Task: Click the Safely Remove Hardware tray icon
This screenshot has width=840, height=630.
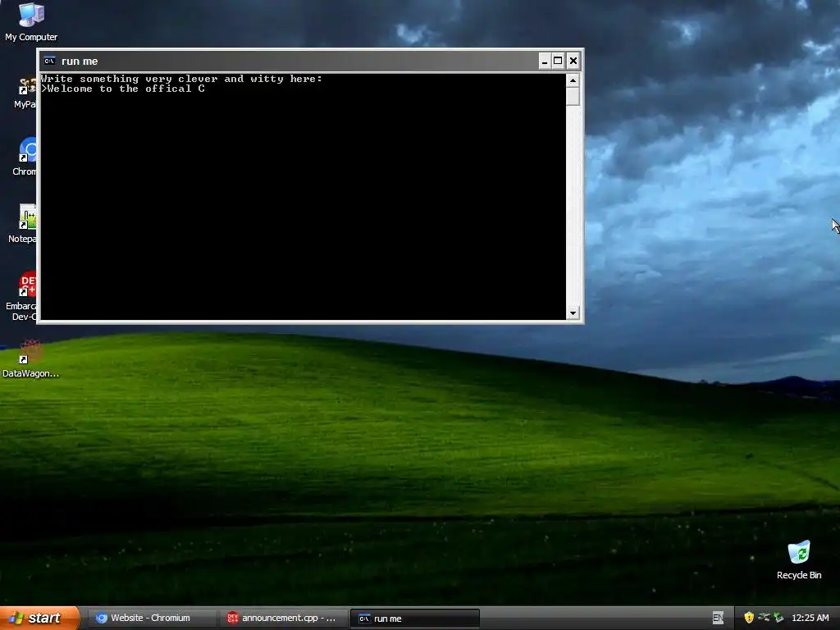Action: (764, 618)
